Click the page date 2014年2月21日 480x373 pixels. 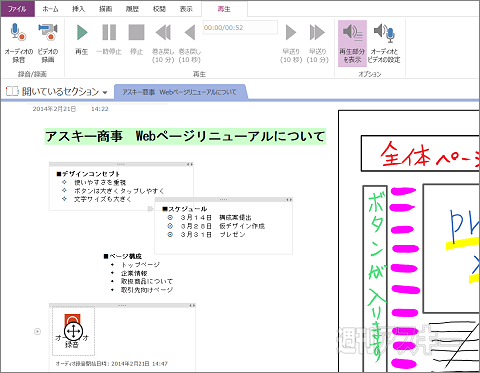pos(54,109)
